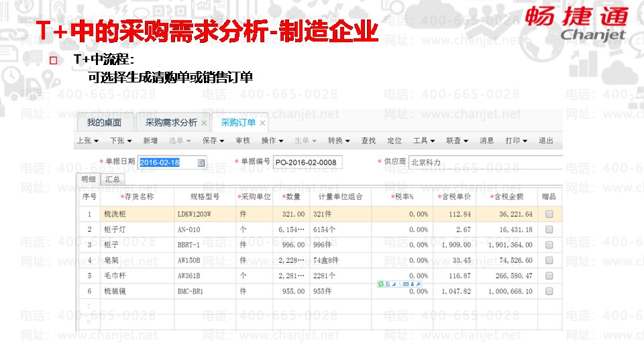Select the 柜子灯 cell
644x362 pixels.
pyautogui.click(x=137, y=229)
